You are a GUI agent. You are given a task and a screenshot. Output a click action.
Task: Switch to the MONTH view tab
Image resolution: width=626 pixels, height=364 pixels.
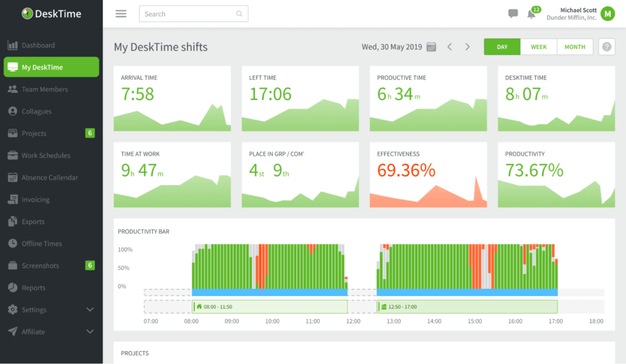(575, 46)
